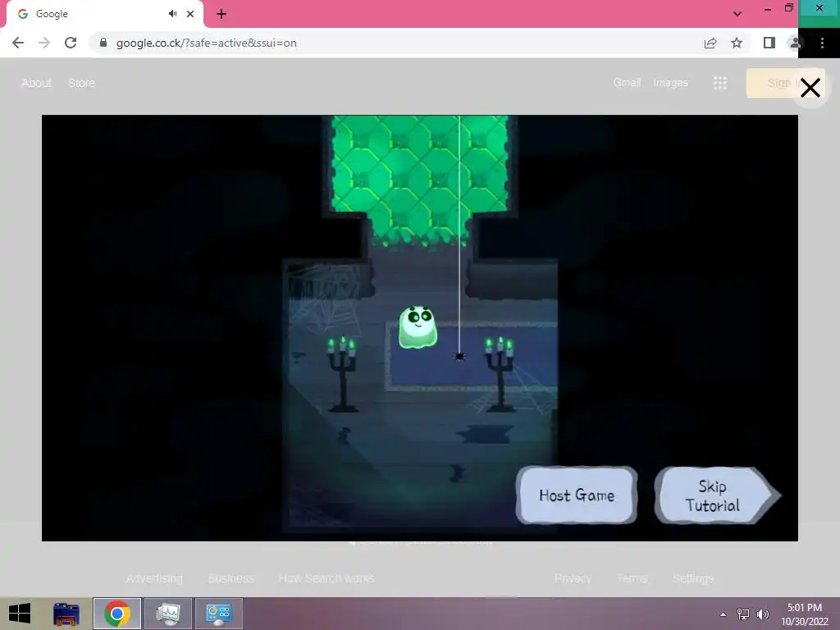Close the Google tab
Screen dimensions: 840x630
pyautogui.click(x=190, y=14)
